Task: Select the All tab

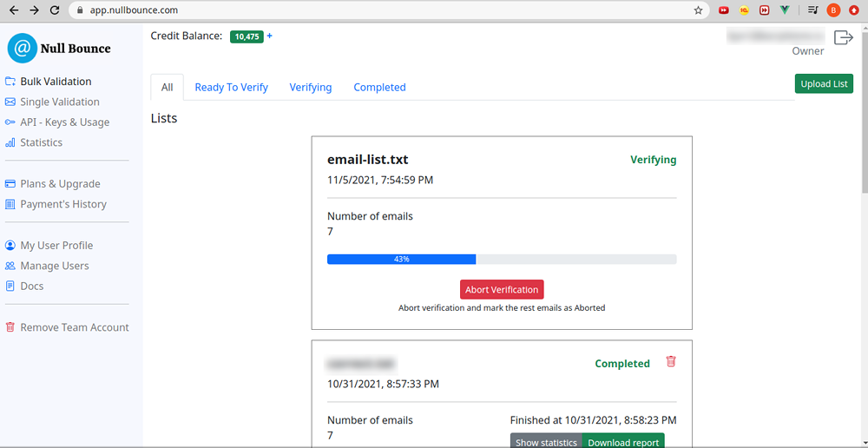Action: click(x=168, y=88)
